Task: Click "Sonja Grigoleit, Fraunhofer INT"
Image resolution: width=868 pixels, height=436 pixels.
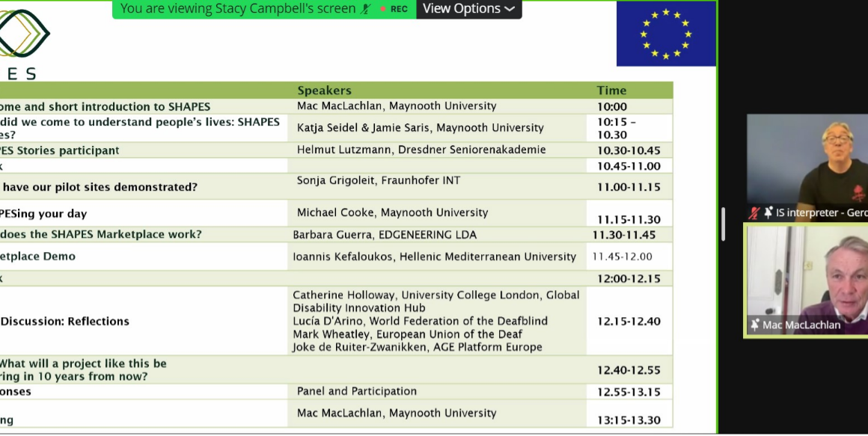Action: click(379, 180)
